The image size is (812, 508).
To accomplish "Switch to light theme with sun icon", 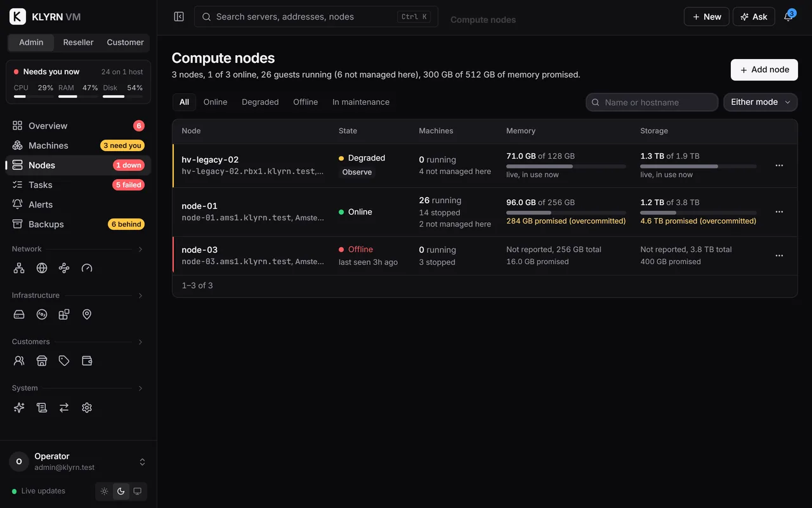I will [105, 491].
